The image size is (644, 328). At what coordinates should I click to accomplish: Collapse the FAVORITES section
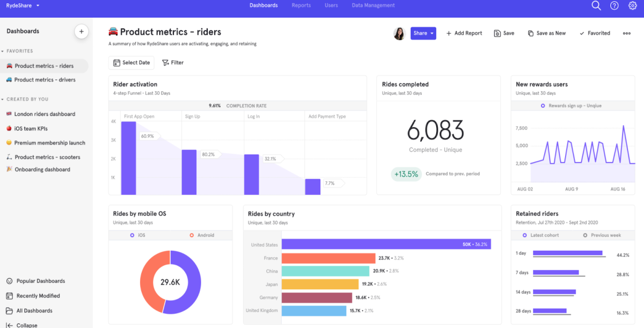17,51
